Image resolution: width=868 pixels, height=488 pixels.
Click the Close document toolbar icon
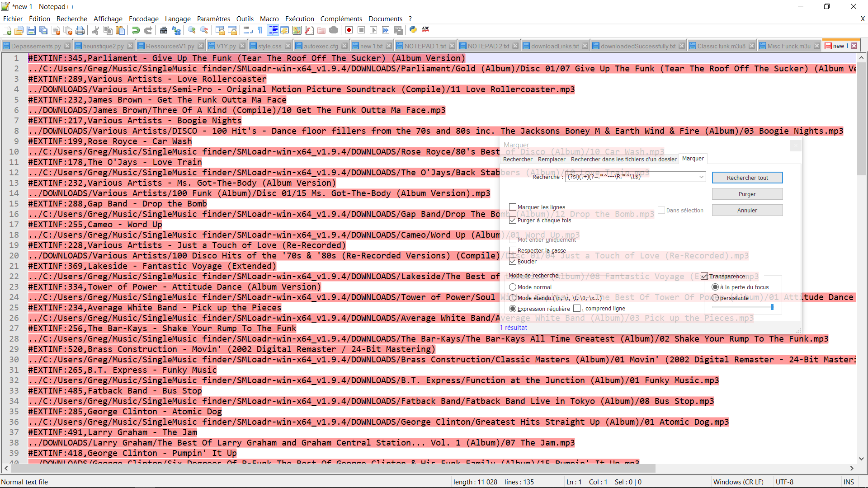56,30
